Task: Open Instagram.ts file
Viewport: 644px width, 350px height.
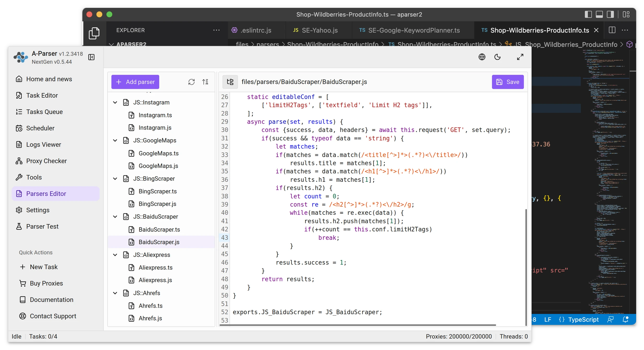Action: pyautogui.click(x=161, y=115)
